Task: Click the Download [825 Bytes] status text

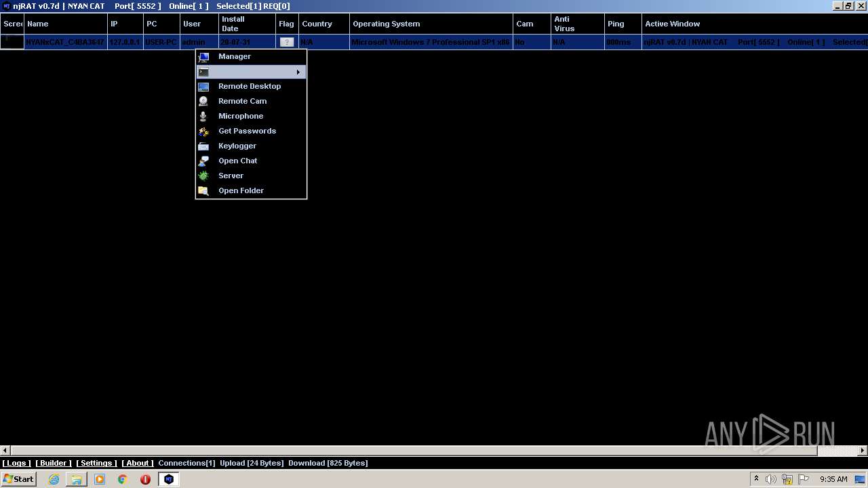Action: coord(328,464)
